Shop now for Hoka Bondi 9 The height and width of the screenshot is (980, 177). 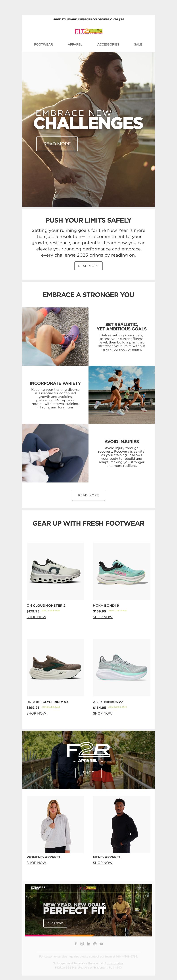103,617
